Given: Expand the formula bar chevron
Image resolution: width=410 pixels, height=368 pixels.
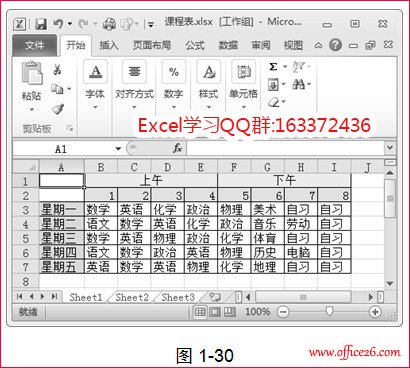Looking at the screenshot, I should pyautogui.click(x=390, y=148).
